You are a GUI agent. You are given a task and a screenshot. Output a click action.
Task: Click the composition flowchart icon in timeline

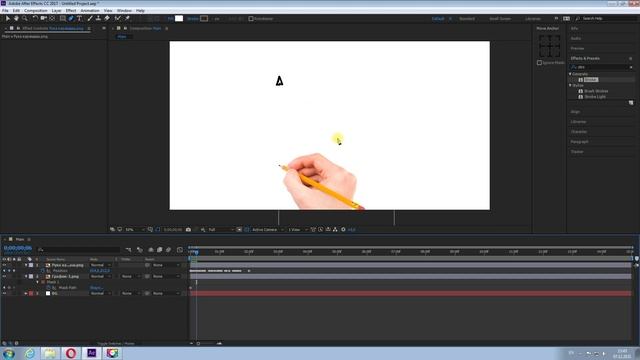pyautogui.click(x=128, y=249)
